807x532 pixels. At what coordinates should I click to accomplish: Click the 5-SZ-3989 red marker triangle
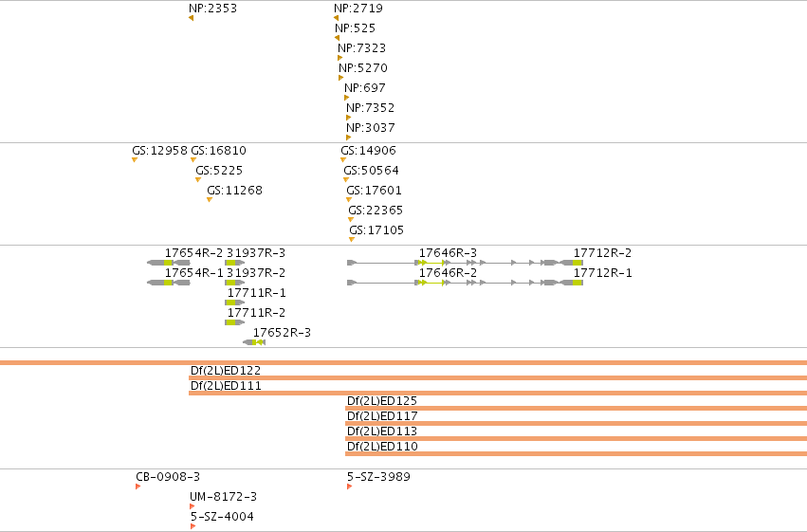(350, 486)
